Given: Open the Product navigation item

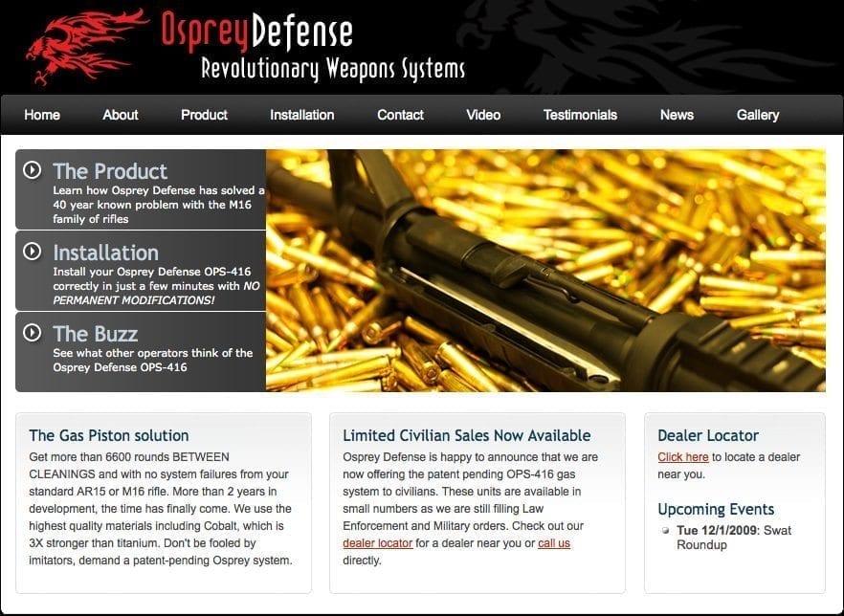Looking at the screenshot, I should pyautogui.click(x=204, y=115).
